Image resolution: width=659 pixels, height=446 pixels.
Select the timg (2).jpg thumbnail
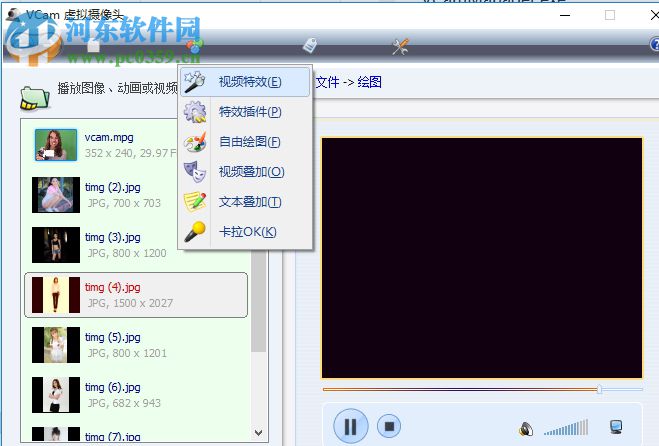pos(56,195)
